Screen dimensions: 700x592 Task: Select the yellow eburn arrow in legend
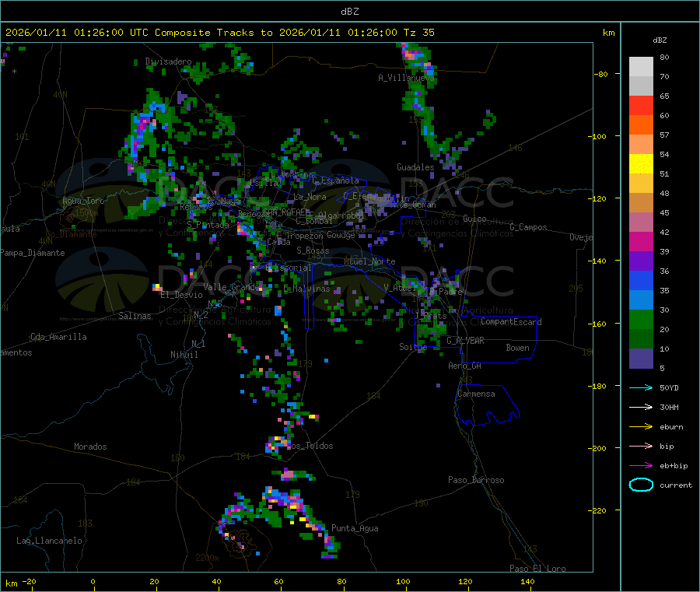pyautogui.click(x=641, y=427)
